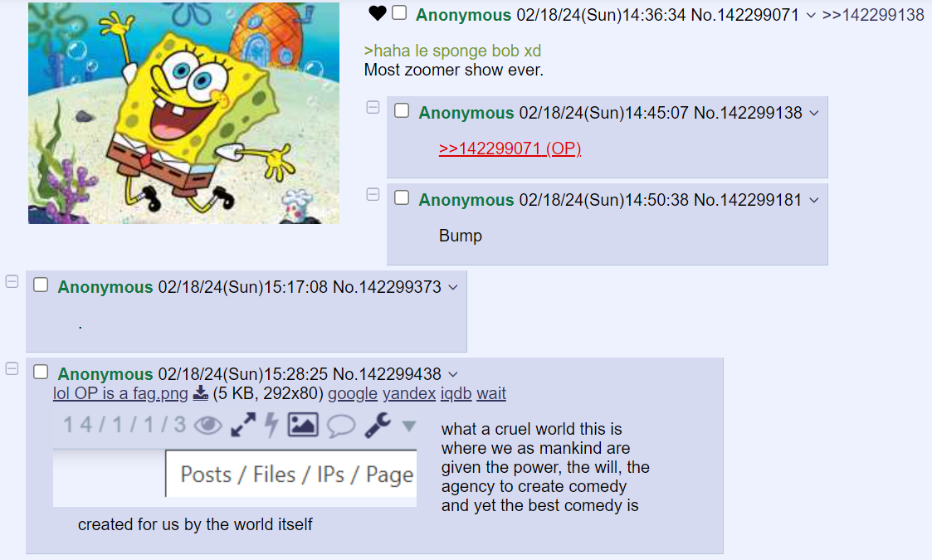The width and height of the screenshot is (932, 560).
Task: Expand the SpongeBob thumbnail image
Action: (183, 113)
